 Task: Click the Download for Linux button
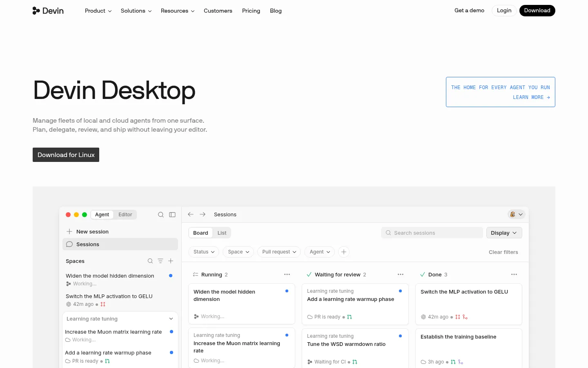(66, 155)
